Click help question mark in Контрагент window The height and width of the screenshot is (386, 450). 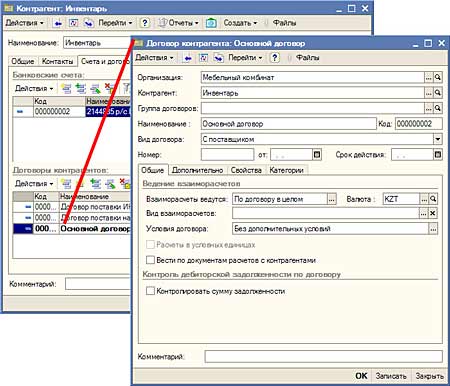click(x=144, y=23)
